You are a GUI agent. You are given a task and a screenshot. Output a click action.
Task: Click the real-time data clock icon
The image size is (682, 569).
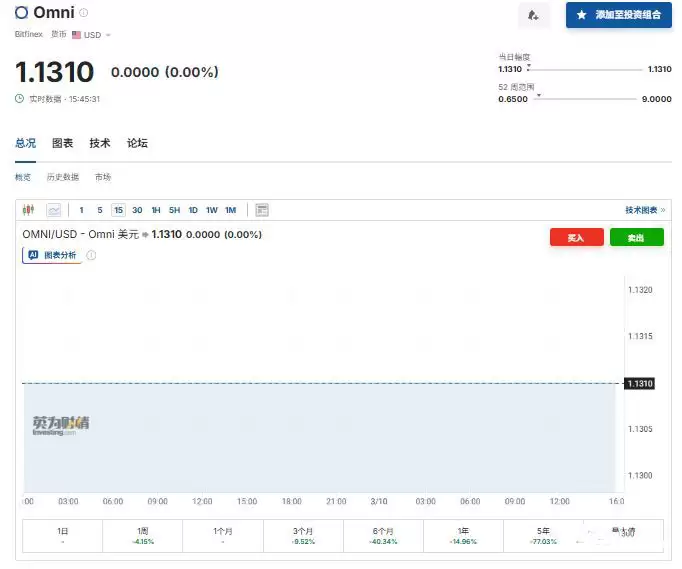[19, 99]
